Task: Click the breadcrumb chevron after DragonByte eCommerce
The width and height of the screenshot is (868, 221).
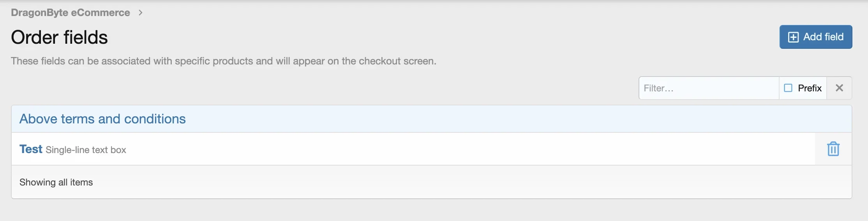Action: pyautogui.click(x=141, y=12)
